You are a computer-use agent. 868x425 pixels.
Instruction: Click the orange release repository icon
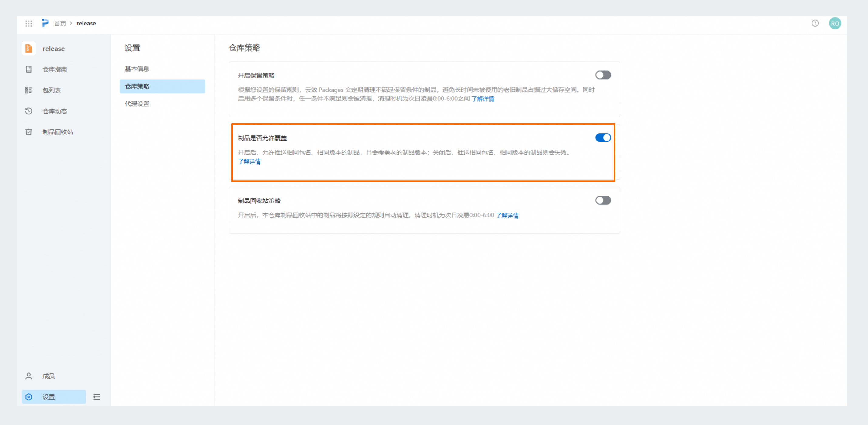(29, 49)
